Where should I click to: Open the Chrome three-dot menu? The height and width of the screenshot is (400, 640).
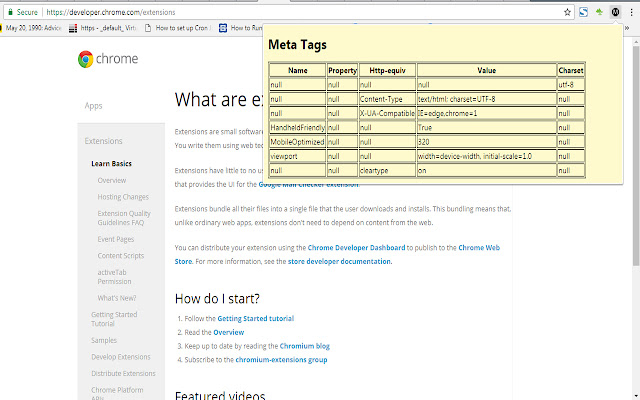coord(631,12)
